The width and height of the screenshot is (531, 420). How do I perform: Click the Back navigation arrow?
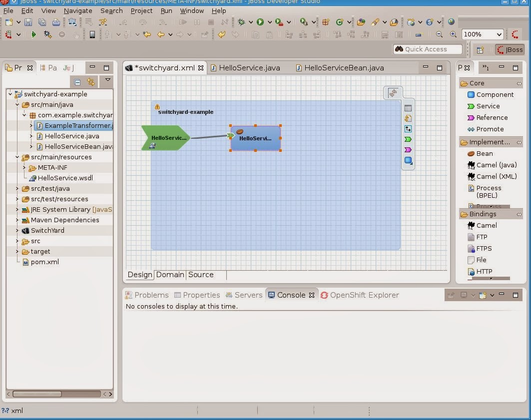click(x=161, y=34)
